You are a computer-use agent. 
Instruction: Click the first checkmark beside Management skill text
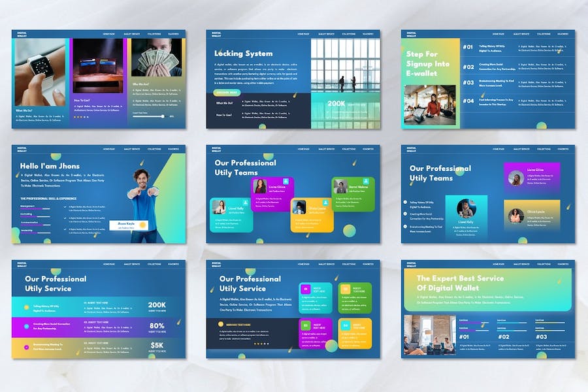tap(66, 207)
